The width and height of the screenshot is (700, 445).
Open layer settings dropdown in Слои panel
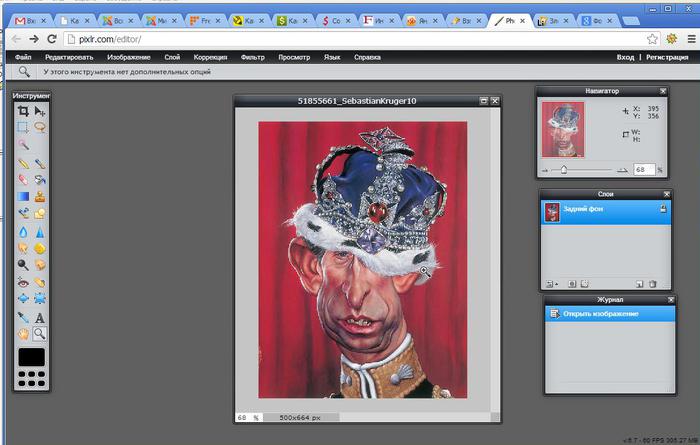552,284
